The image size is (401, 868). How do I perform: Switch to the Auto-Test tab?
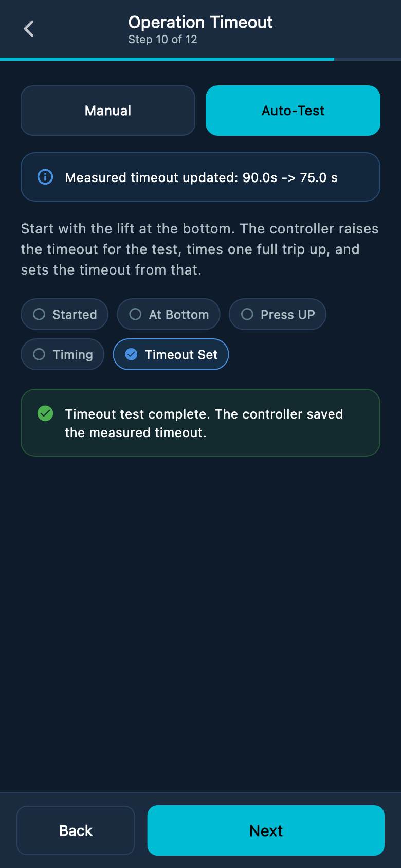pos(293,111)
